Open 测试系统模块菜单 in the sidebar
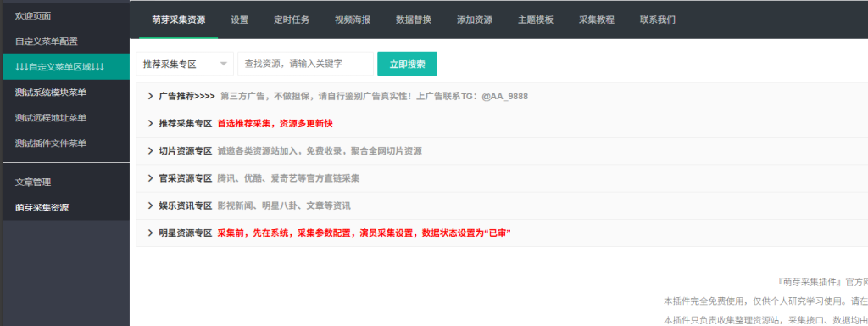 tap(65, 93)
